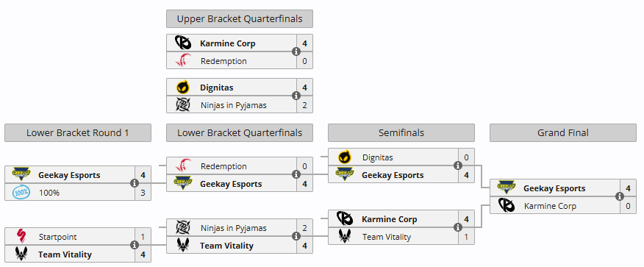
Task: Select the Semifinals header
Action: (x=401, y=132)
